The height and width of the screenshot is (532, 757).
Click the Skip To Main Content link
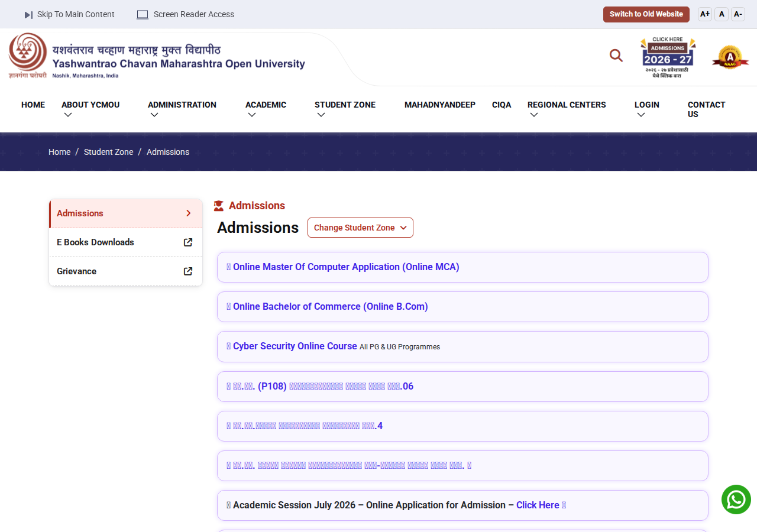pos(76,15)
